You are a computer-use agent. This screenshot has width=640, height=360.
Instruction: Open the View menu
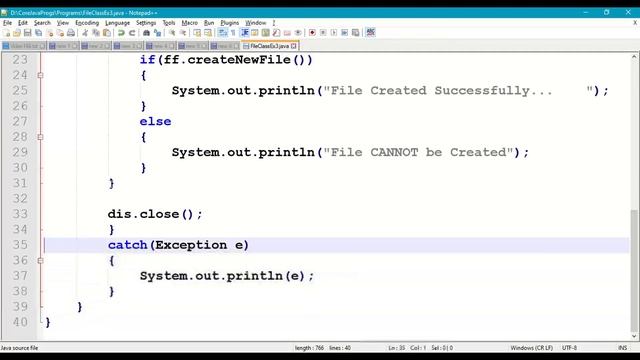coord(63,23)
